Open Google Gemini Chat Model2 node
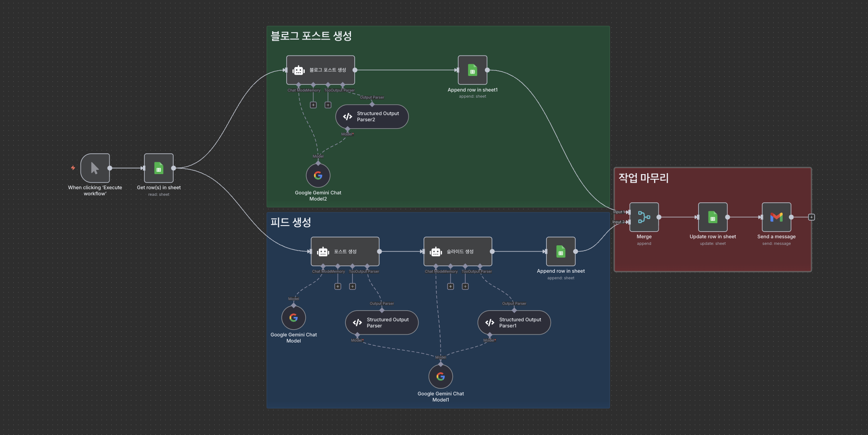Image resolution: width=868 pixels, height=435 pixels. click(318, 176)
